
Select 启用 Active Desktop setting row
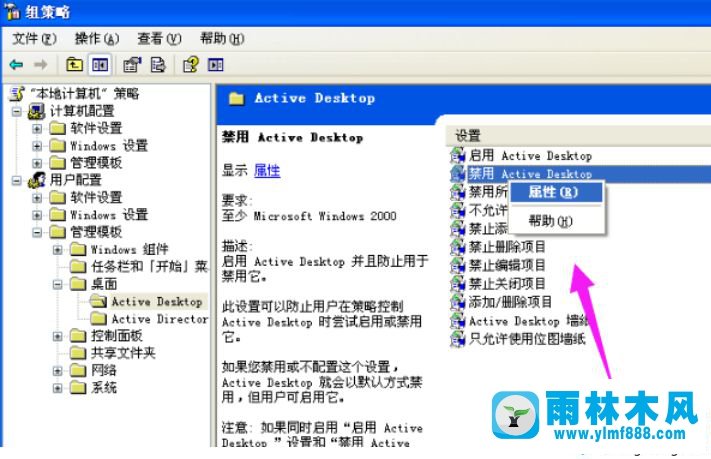(x=530, y=156)
